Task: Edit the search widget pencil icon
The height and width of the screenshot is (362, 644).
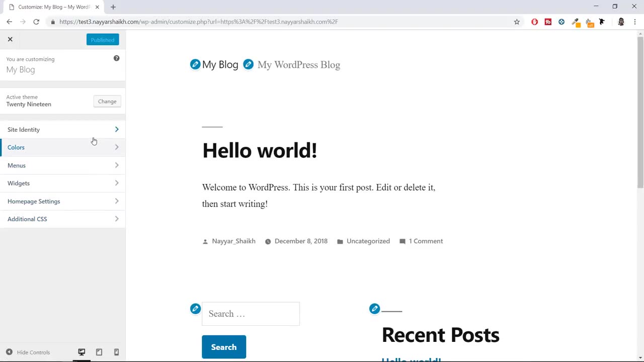Action: pyautogui.click(x=195, y=309)
